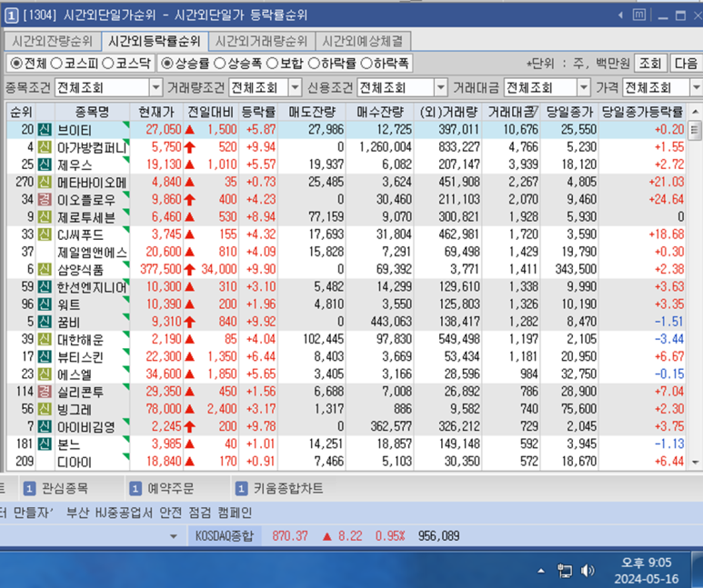Viewport: 703px width, 588px height.
Task: Select the 상승폭 radio button
Action: pos(220,64)
